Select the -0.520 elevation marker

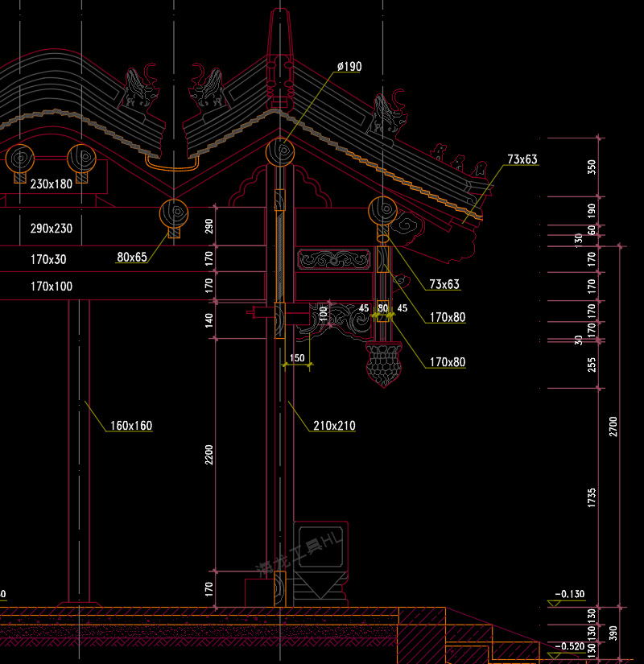coord(569,646)
